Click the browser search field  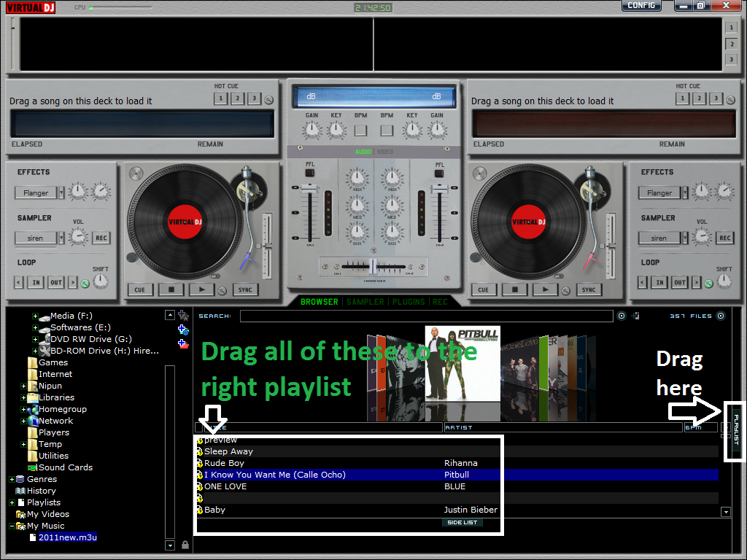[426, 316]
